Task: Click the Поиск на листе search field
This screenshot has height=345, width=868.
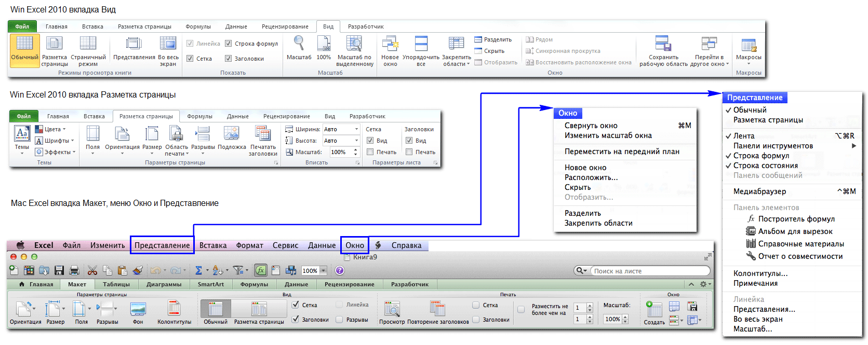Action: coord(649,271)
